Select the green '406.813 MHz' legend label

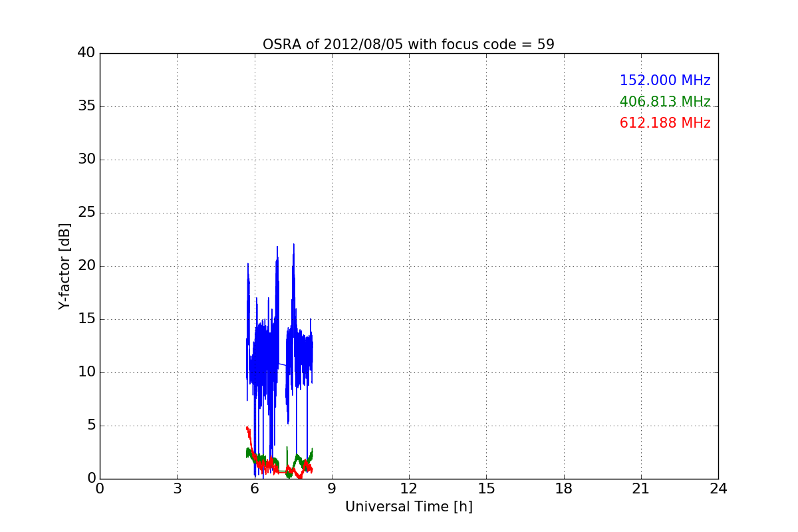coord(665,102)
